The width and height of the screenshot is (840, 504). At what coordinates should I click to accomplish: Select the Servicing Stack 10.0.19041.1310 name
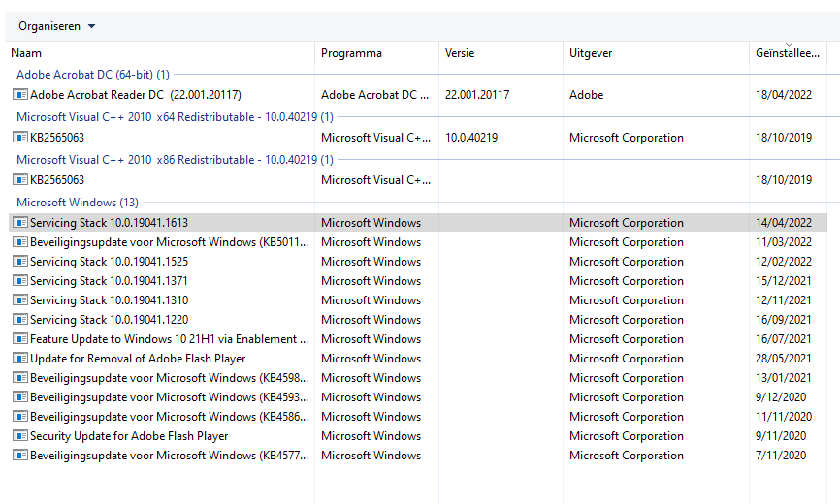point(110,300)
